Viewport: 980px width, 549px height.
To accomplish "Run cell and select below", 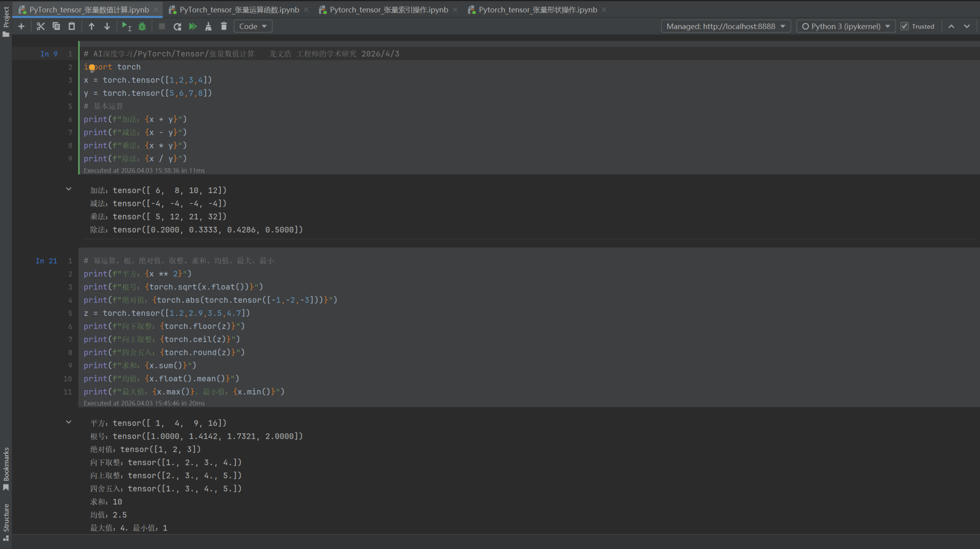I will [127, 26].
